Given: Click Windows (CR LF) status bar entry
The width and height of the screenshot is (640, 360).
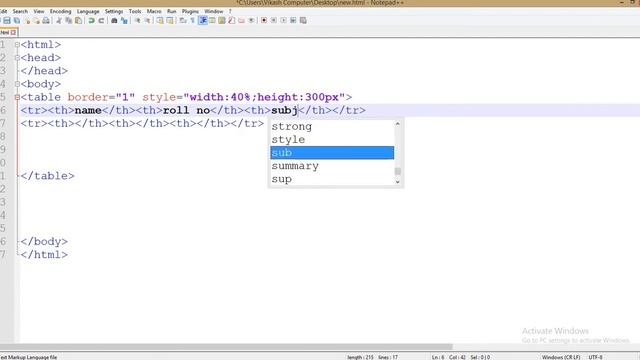Looking at the screenshot, I should tap(561, 357).
